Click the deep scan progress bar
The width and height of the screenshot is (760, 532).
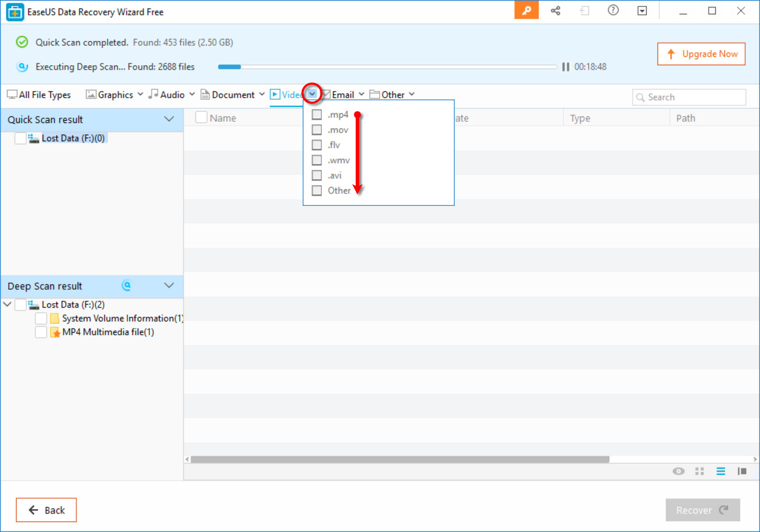(387, 67)
